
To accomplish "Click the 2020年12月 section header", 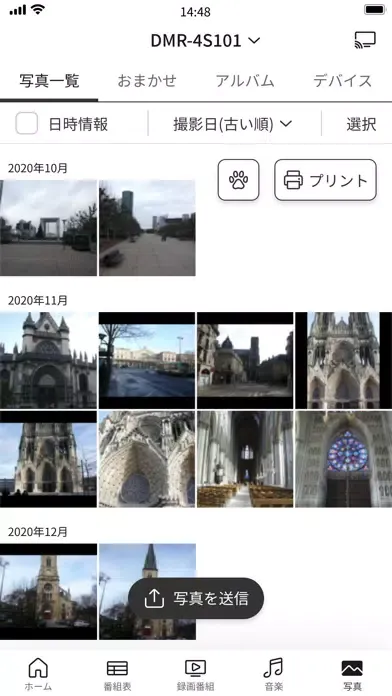I will (38, 532).
